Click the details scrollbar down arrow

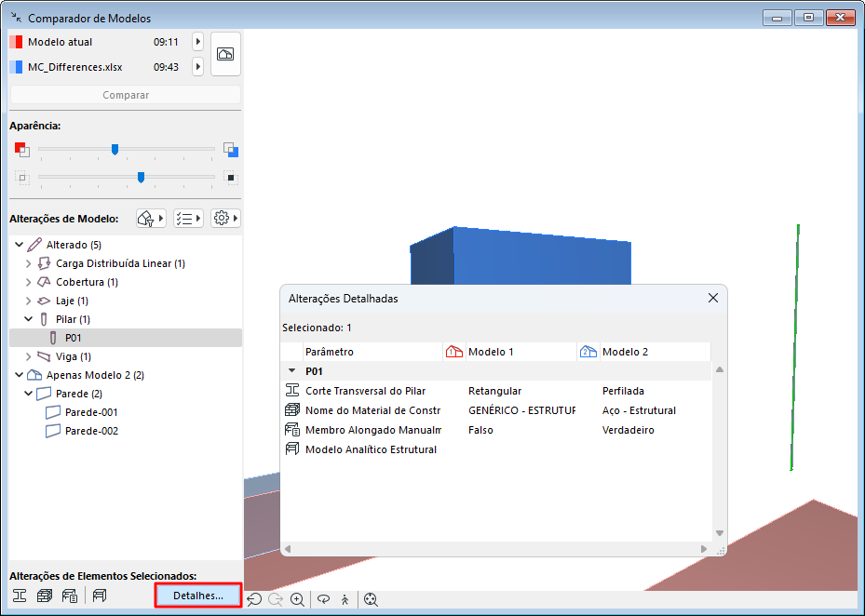coord(720,533)
